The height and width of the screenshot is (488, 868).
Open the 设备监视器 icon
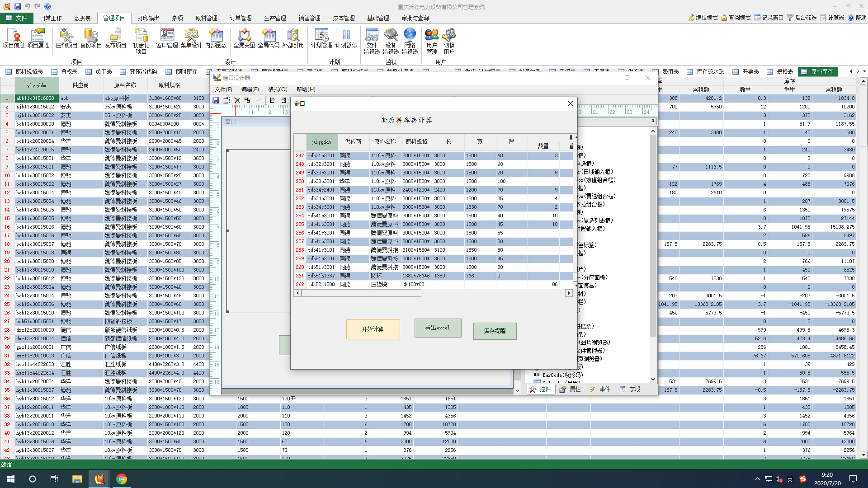click(391, 41)
